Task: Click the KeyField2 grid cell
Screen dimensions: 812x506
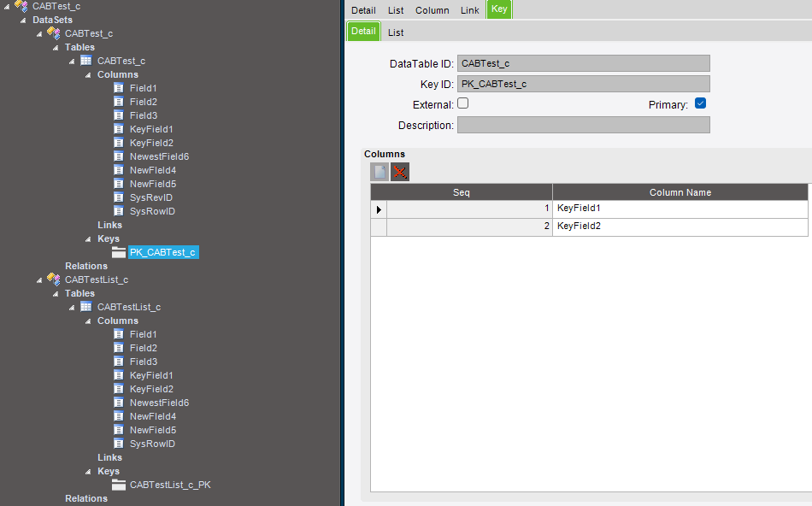Action: click(x=680, y=227)
